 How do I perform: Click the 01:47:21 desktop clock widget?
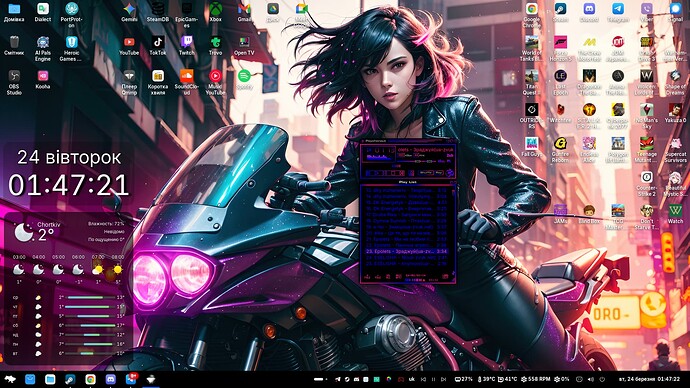(x=69, y=185)
